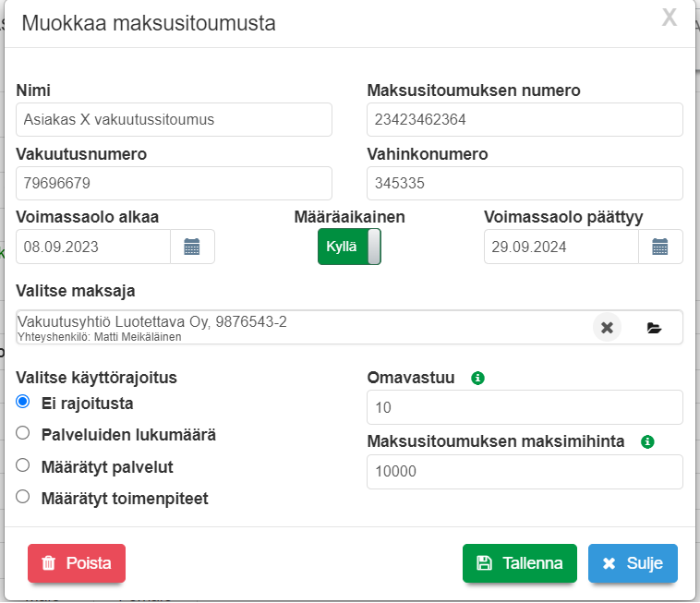Screen dimensions: 700x603
Task: Save changes with Tallenna button
Action: click(519, 563)
